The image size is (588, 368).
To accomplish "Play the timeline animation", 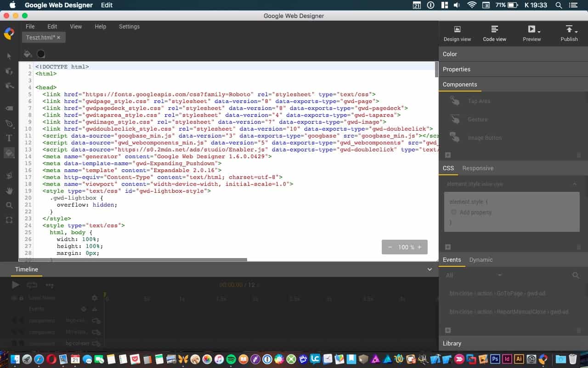I will click(x=15, y=285).
